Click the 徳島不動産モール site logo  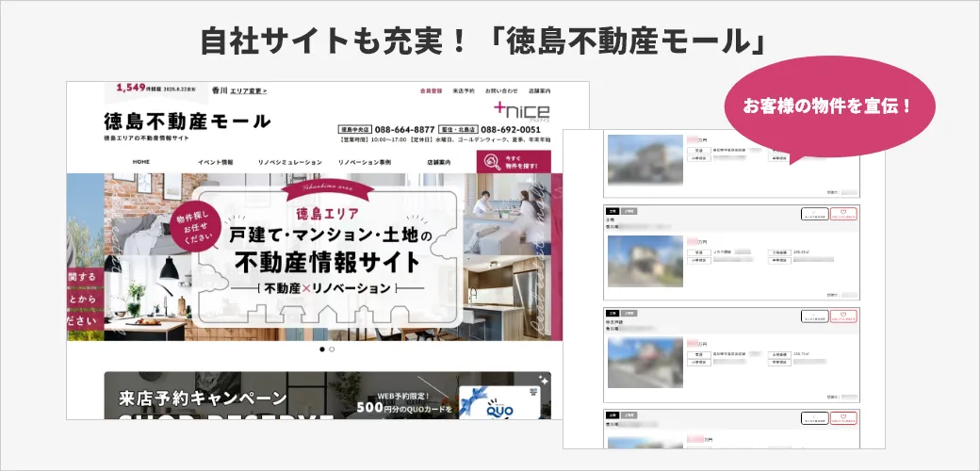[188, 122]
